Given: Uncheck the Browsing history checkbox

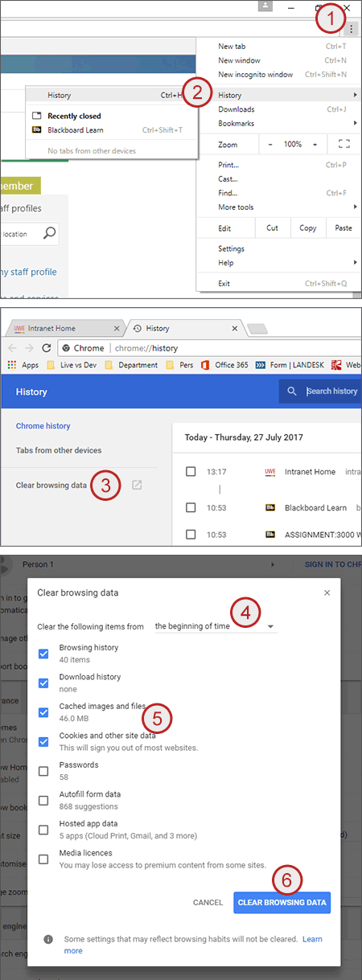Looking at the screenshot, I should coord(43,654).
